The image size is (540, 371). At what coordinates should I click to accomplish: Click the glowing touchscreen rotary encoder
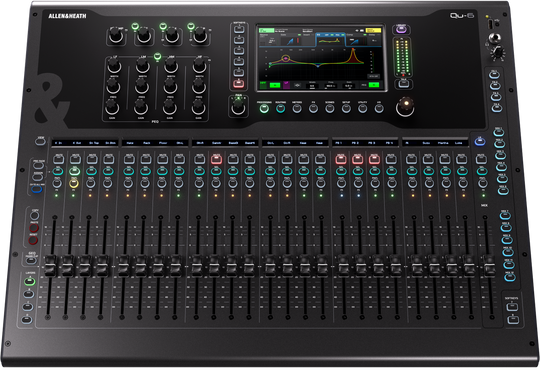(405, 107)
